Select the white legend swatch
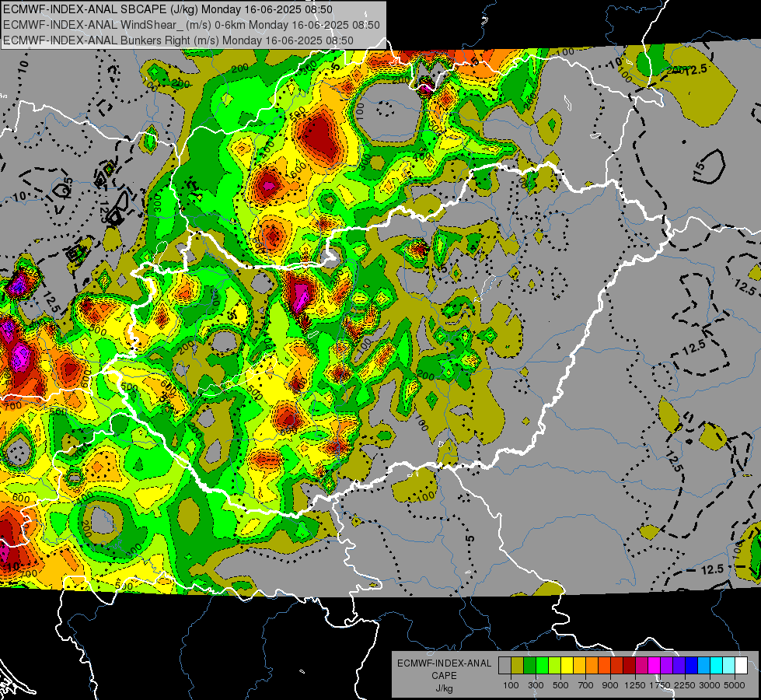The height and width of the screenshot is (700, 761). pos(742,666)
